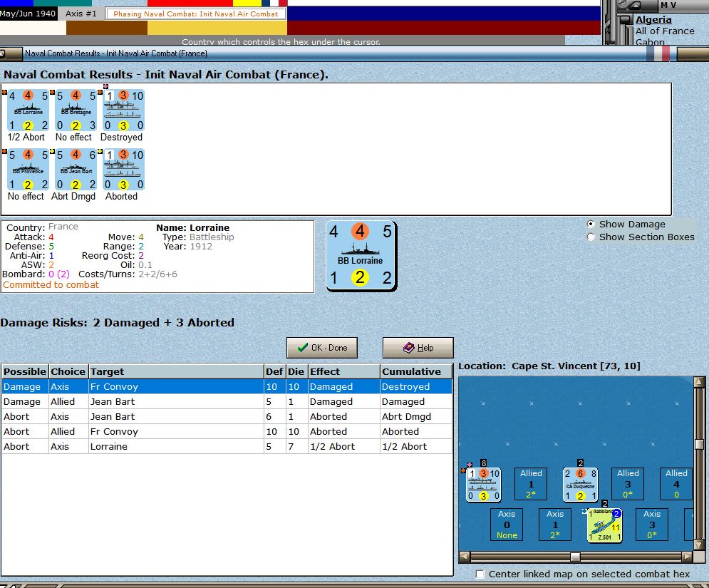Viewport: 709px width, 588px height.
Task: Select Abort Axis Lorraine row
Action: pyautogui.click(x=227, y=446)
